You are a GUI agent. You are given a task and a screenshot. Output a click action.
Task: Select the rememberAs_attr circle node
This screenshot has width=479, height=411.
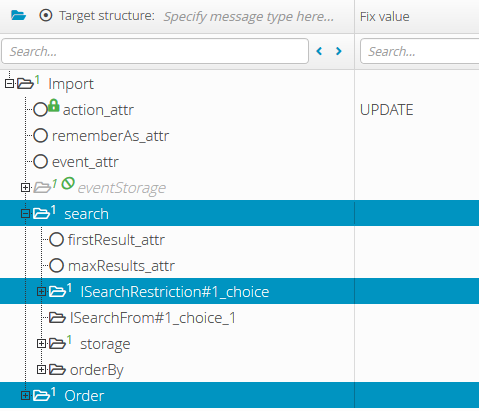pyautogui.click(x=41, y=136)
